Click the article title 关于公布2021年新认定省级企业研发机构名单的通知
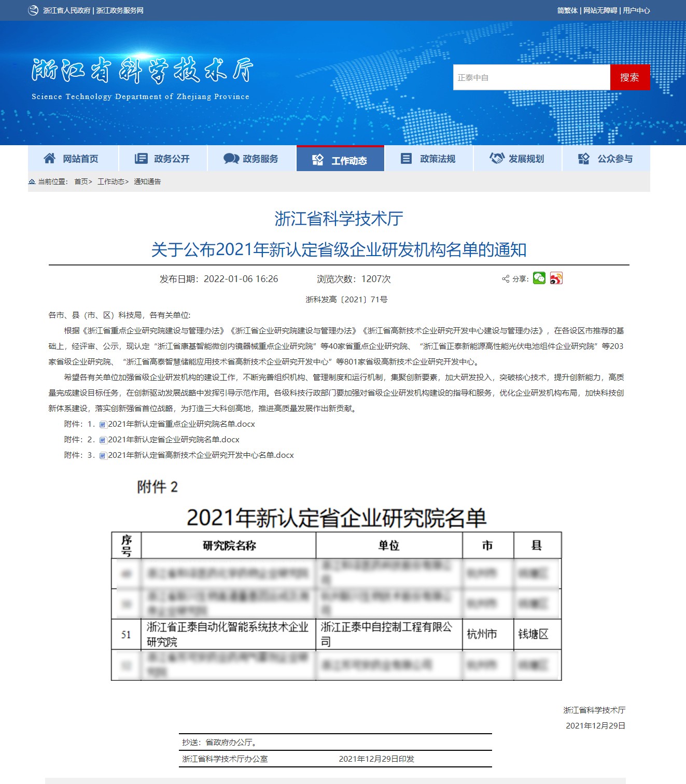The height and width of the screenshot is (784, 686). point(339,250)
